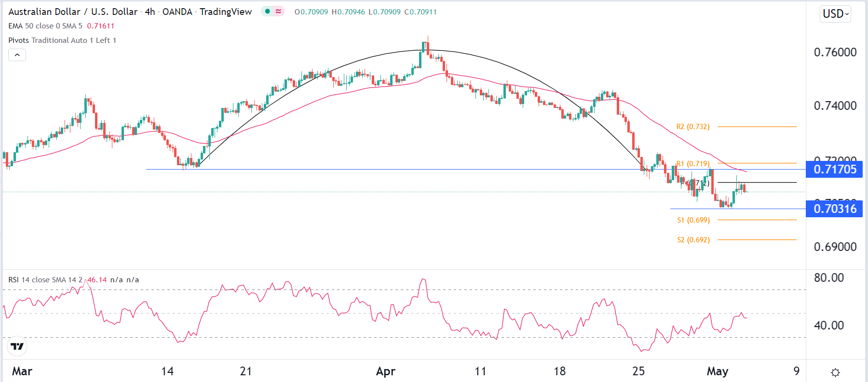Image resolution: width=868 pixels, height=382 pixels.
Task: Click the May date on time axis
Action: pyautogui.click(x=718, y=371)
